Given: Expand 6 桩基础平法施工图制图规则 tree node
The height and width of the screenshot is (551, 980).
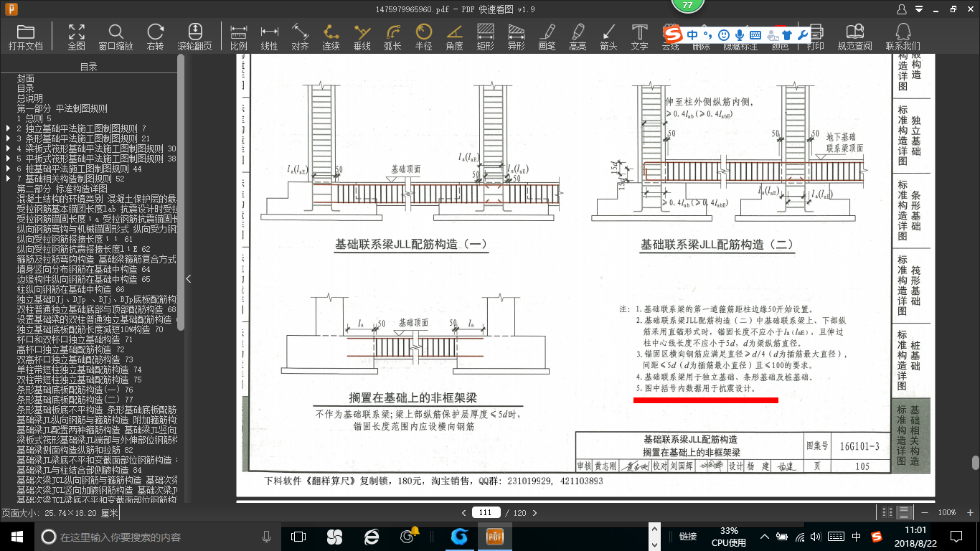Looking at the screenshot, I should click(x=8, y=169).
